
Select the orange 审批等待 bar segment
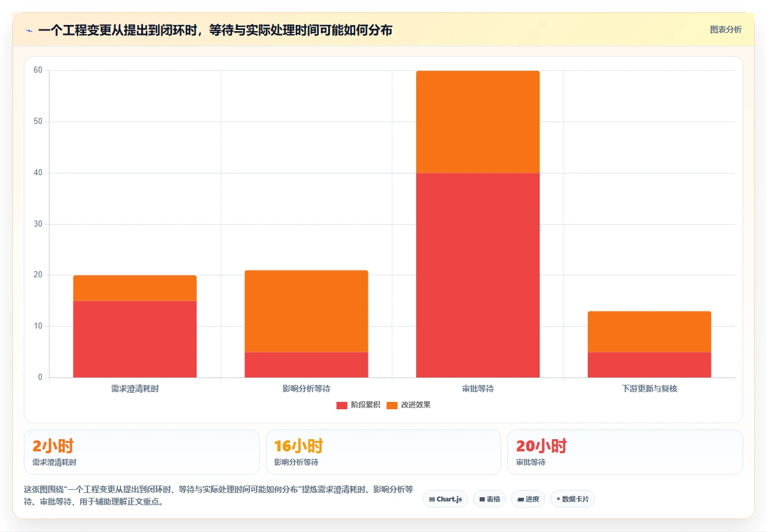pos(478,122)
